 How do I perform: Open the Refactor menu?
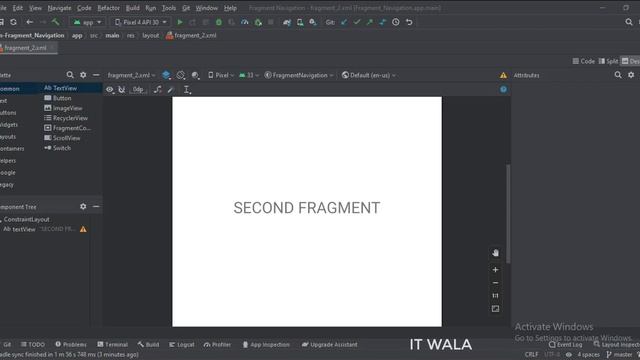point(109,8)
